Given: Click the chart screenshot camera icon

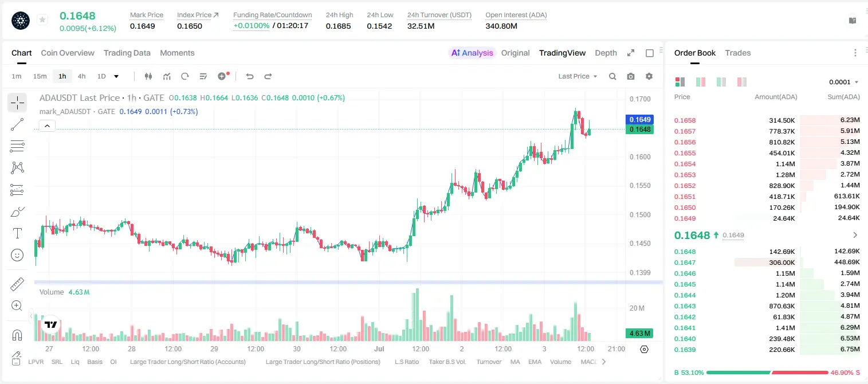Looking at the screenshot, I should point(631,76).
